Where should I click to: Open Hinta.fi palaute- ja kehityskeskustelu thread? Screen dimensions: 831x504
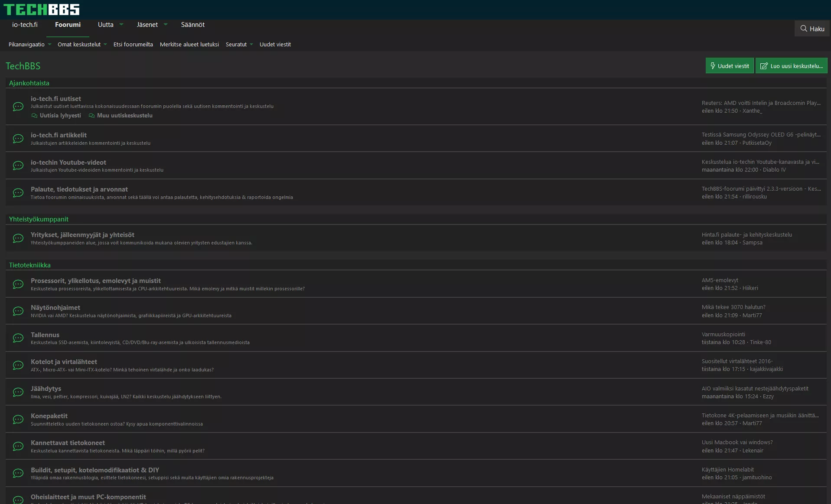747,235
